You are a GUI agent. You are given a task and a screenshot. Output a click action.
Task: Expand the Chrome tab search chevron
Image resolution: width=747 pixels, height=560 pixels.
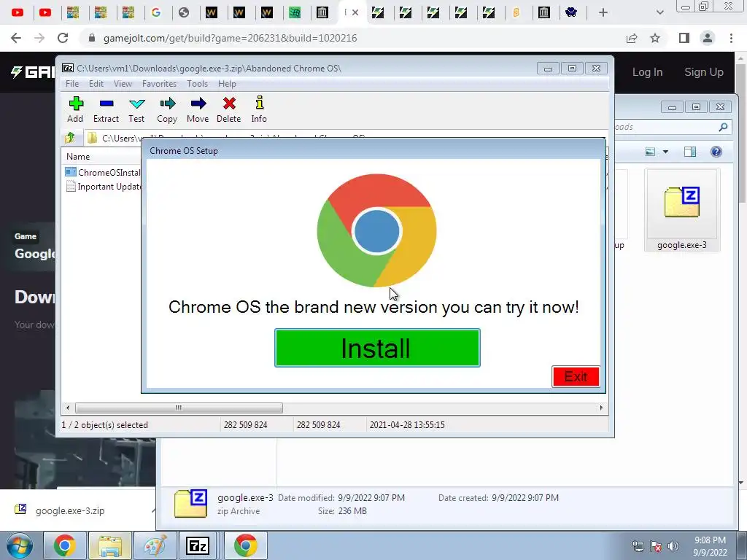pyautogui.click(x=659, y=12)
